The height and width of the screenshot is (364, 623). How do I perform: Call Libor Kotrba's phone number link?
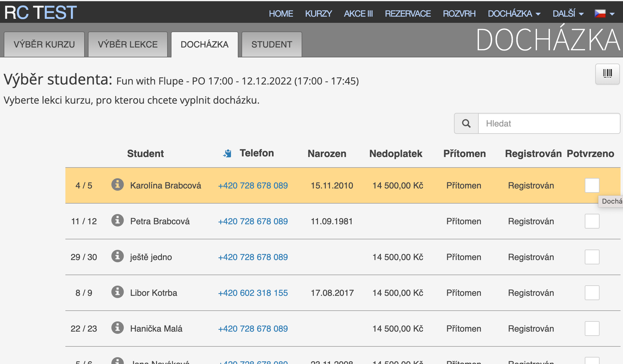[x=253, y=293]
